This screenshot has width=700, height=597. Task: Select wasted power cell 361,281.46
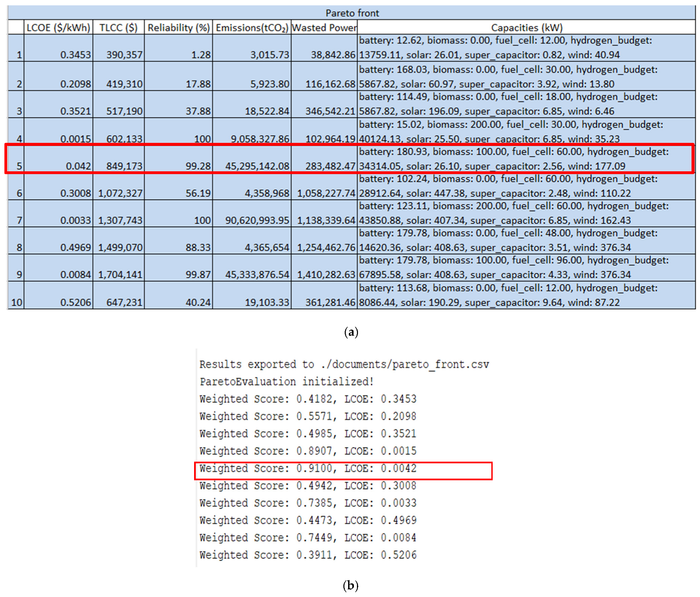[x=324, y=295]
